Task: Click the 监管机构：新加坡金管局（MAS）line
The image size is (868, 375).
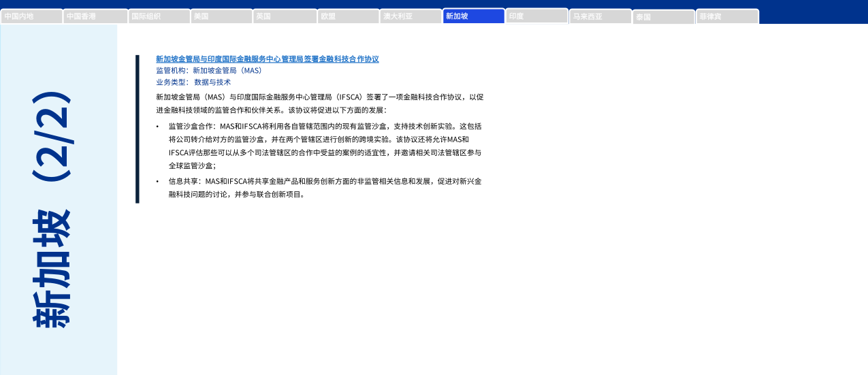Action: (209, 70)
